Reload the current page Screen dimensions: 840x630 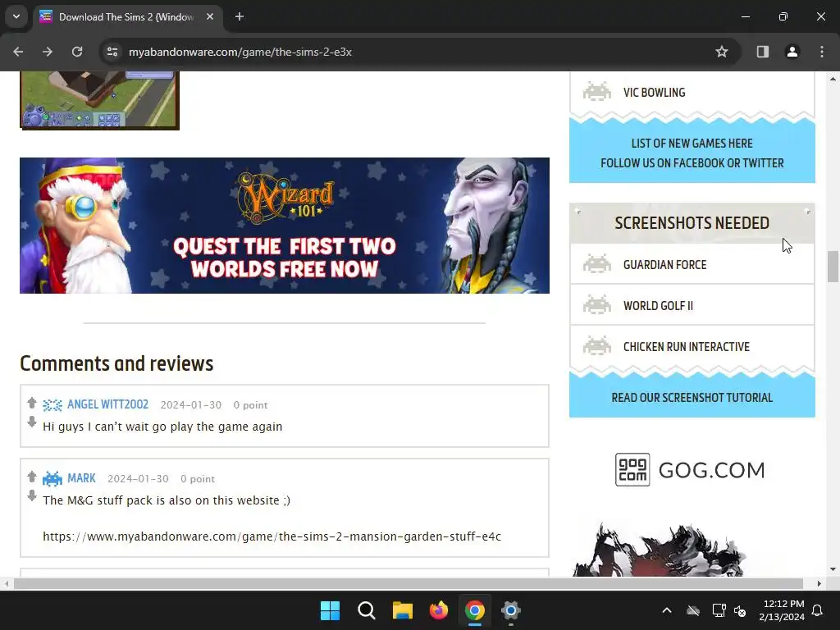[x=77, y=52]
